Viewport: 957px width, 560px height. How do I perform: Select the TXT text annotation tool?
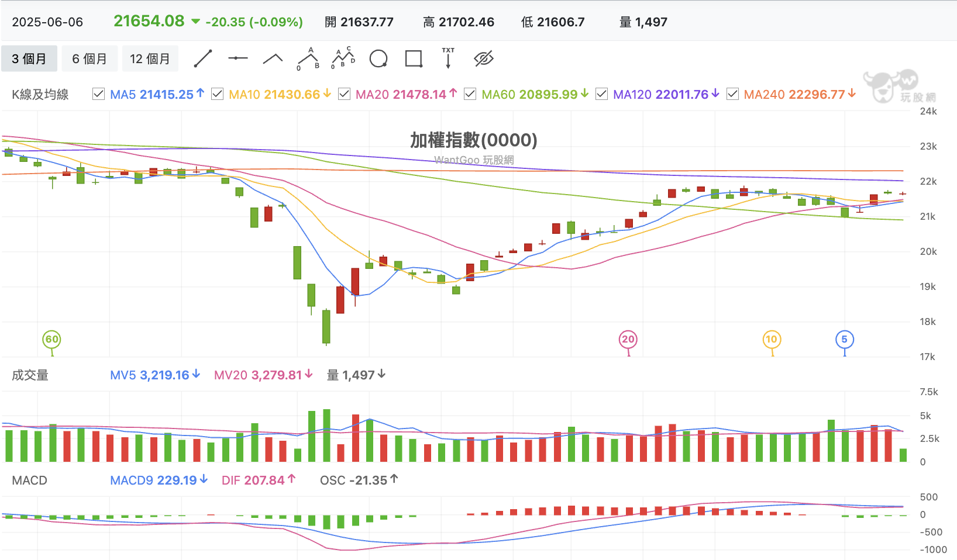tap(448, 58)
